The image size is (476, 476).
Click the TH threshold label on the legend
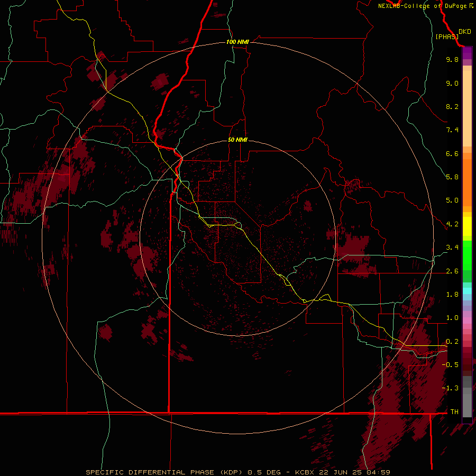pyautogui.click(x=454, y=412)
